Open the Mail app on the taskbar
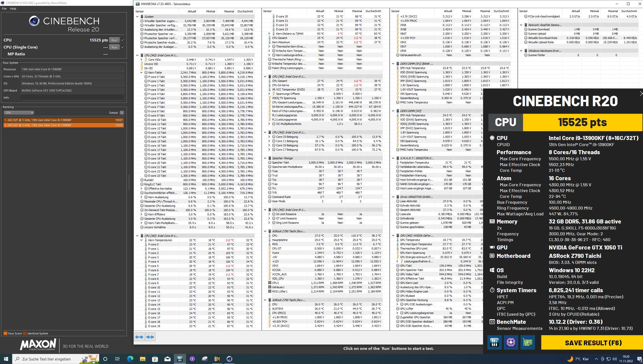The image size is (643, 364). pos(167,359)
